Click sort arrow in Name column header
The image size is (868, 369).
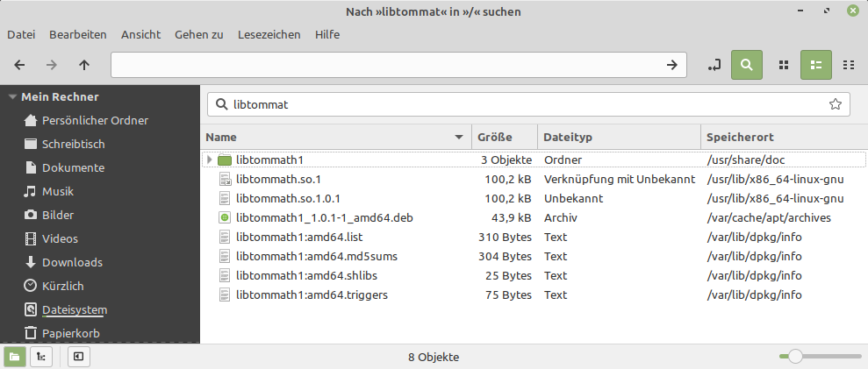459,138
